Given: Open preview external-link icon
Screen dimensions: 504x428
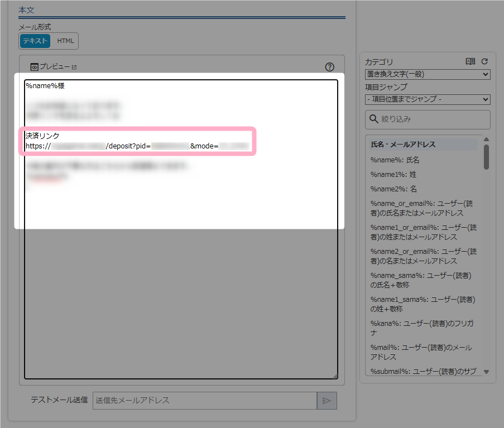Looking at the screenshot, I should (74, 67).
